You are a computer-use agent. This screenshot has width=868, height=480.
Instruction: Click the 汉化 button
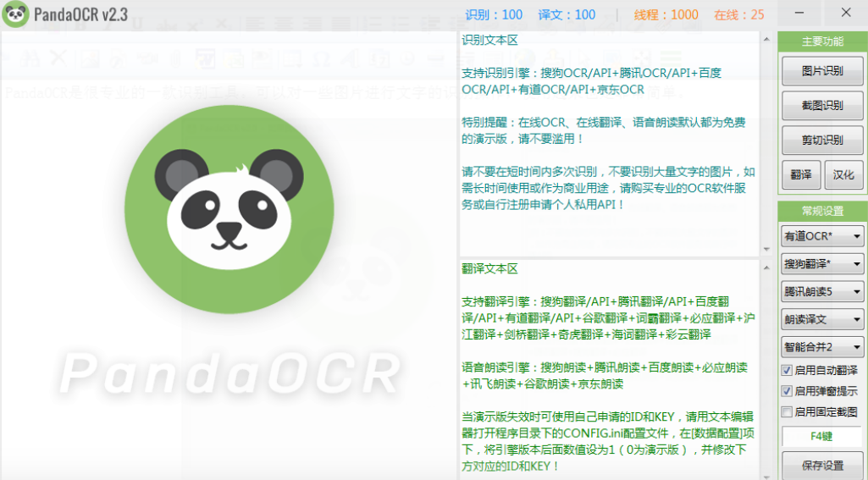coord(843,175)
